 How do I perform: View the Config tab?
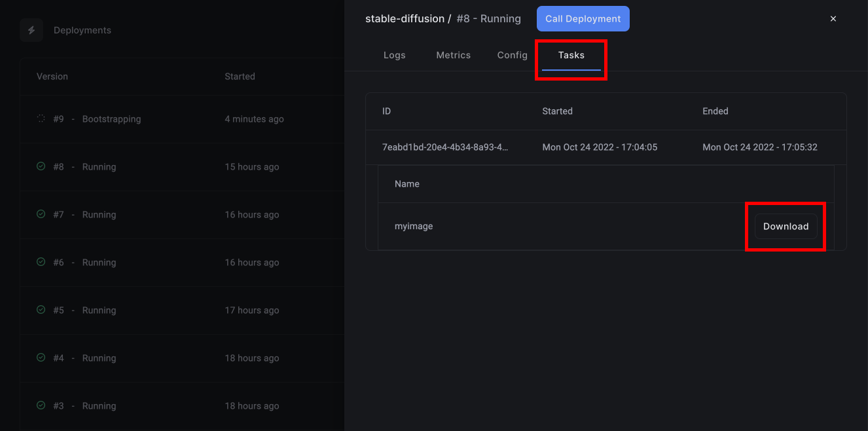click(512, 55)
